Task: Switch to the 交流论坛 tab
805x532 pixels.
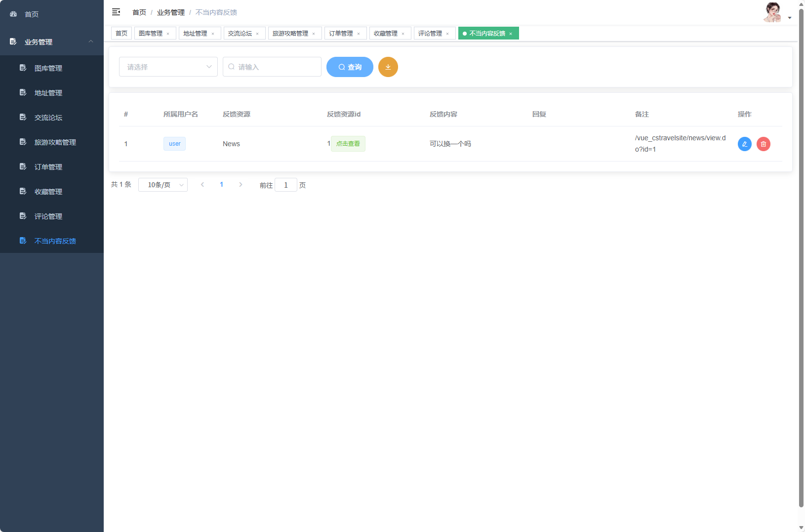Action: (x=241, y=33)
